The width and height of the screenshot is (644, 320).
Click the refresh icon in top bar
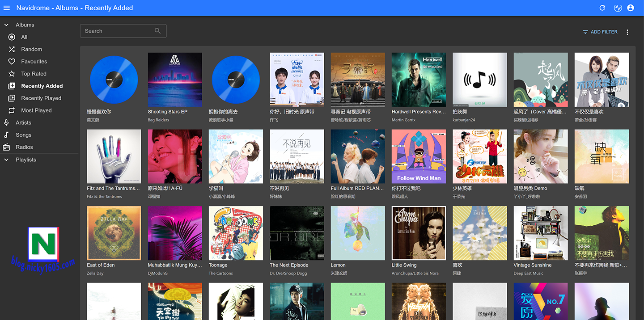pos(602,8)
